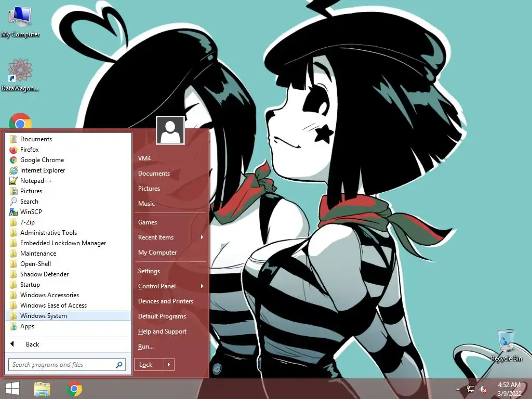
Task: Click the Windows Start button
Action: tap(12, 389)
